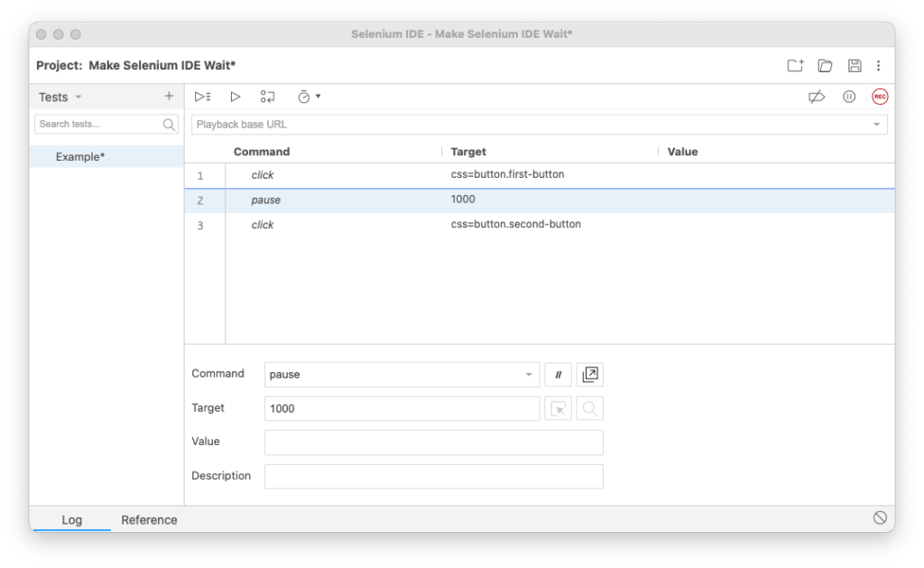The height and width of the screenshot is (568, 924).
Task: Run the current test
Action: tap(235, 96)
